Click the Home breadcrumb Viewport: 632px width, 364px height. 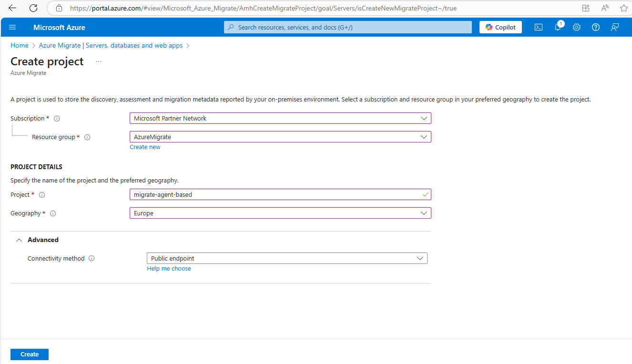point(20,45)
